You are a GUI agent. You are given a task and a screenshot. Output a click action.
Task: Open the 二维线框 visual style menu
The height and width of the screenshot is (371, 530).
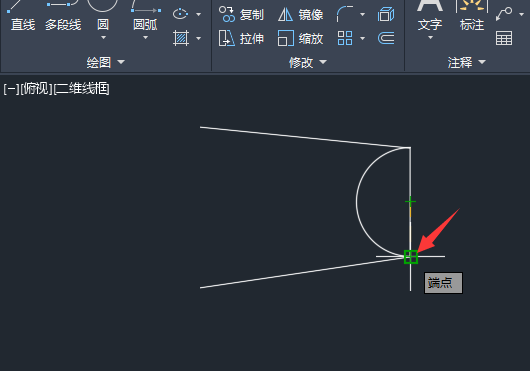[x=81, y=89]
